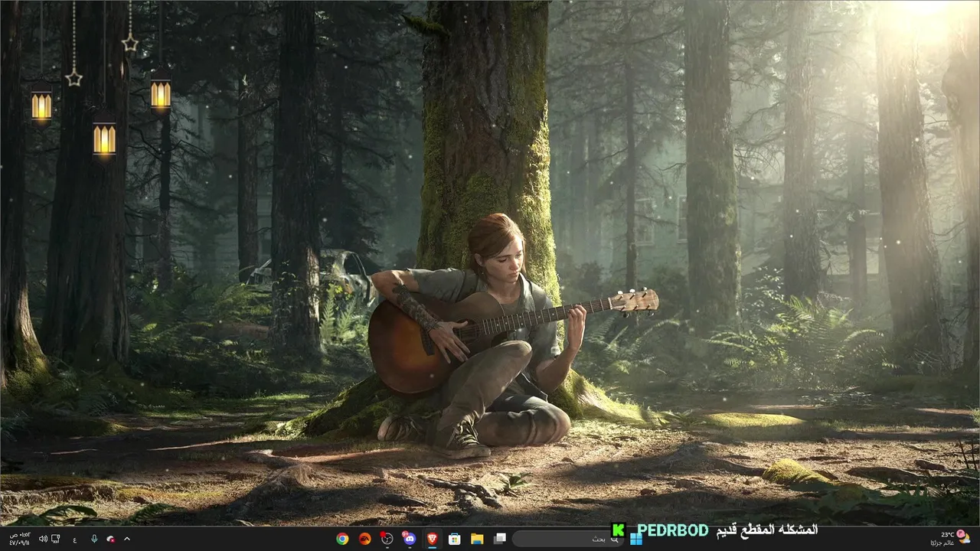Expand the hidden system tray icons chevron
The image size is (980, 551).
click(x=127, y=539)
